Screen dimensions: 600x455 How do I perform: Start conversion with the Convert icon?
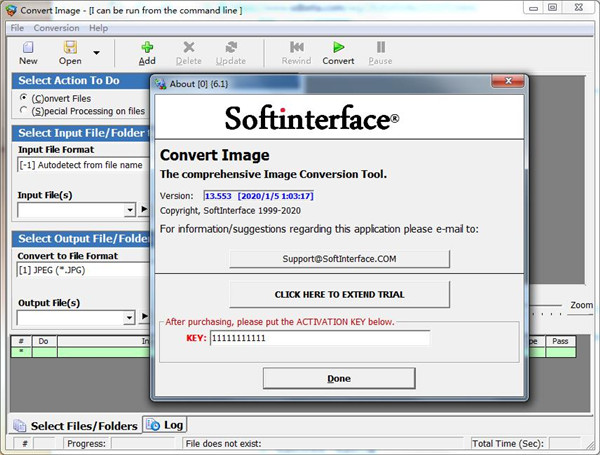[x=338, y=47]
